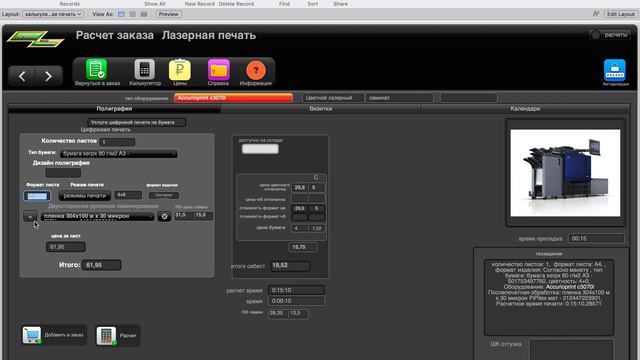Open the Layout dropdown
The height and width of the screenshot is (360, 640).
53,14
